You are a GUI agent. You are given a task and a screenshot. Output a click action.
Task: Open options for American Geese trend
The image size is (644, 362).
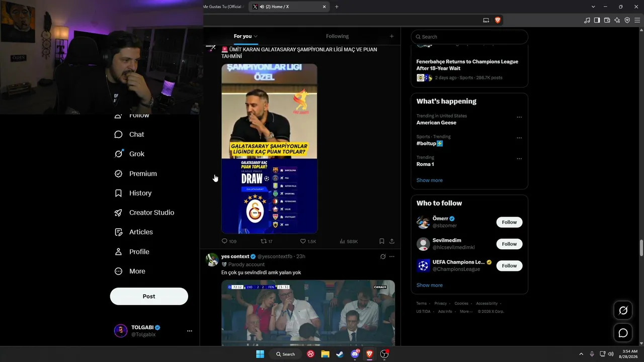pyautogui.click(x=519, y=117)
